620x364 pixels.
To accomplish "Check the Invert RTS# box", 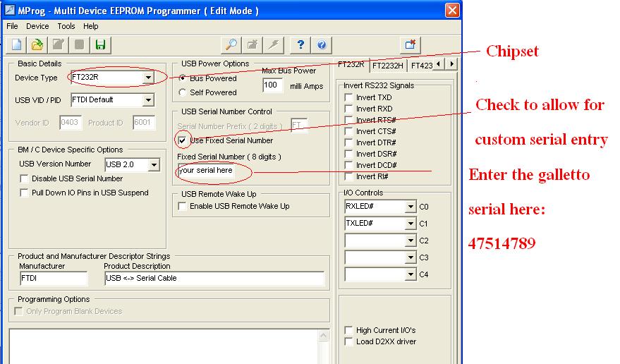I will (348, 120).
